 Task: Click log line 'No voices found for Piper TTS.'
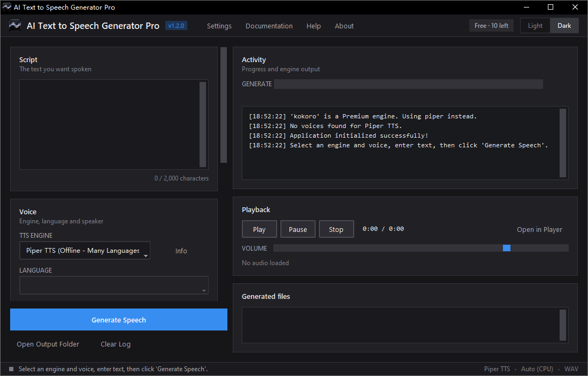(x=325, y=126)
